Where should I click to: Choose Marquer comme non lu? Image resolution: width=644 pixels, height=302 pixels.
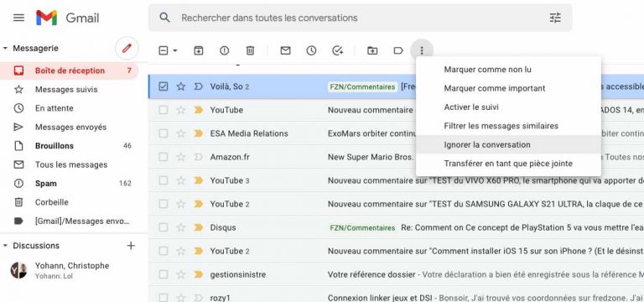(508, 70)
